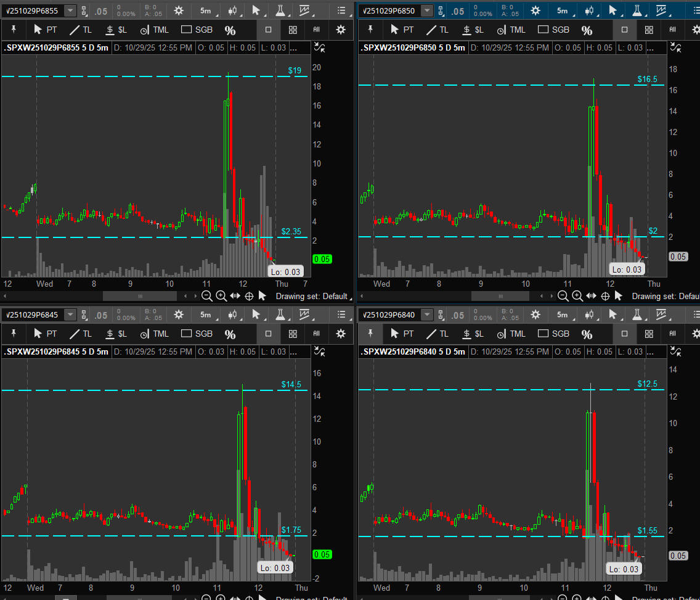The image size is (700, 600).
Task: Open chart style candlestick menu in P6850 chart
Action: [x=589, y=10]
